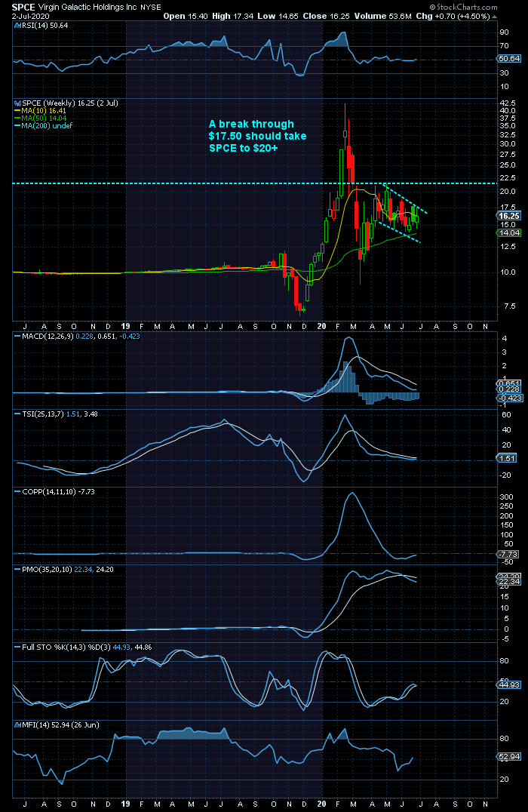
Task: Click the Chg +0.70 (+4.50%) value
Action: point(453,16)
